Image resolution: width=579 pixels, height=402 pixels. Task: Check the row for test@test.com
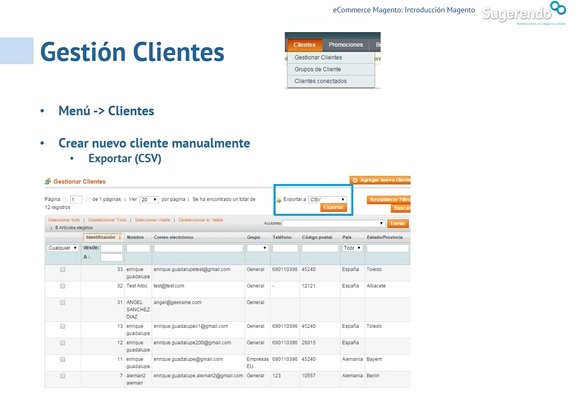coord(62,286)
